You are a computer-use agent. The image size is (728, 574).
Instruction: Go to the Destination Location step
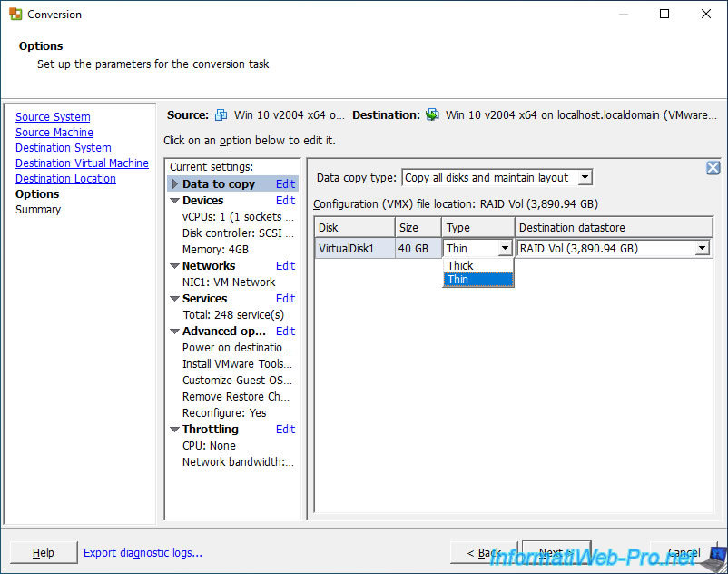[65, 179]
